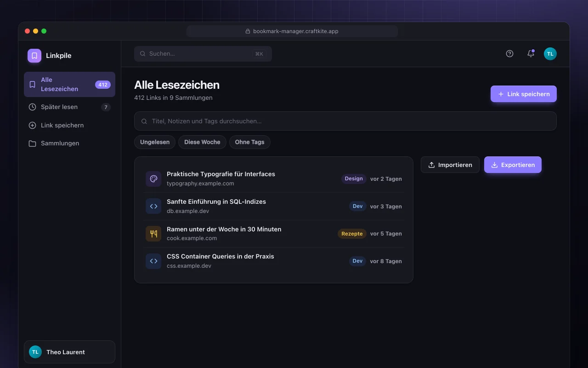Click the browser address bar URL

(x=292, y=31)
